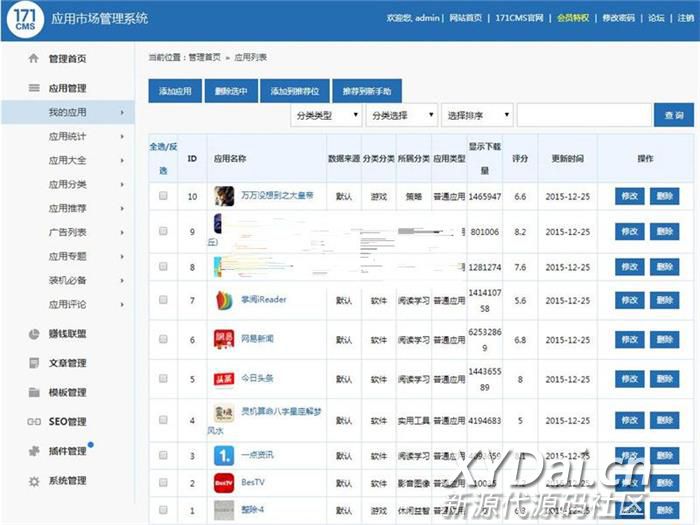Click 灵机算命 app icon
Screen dimensions: 700x525
224,413
